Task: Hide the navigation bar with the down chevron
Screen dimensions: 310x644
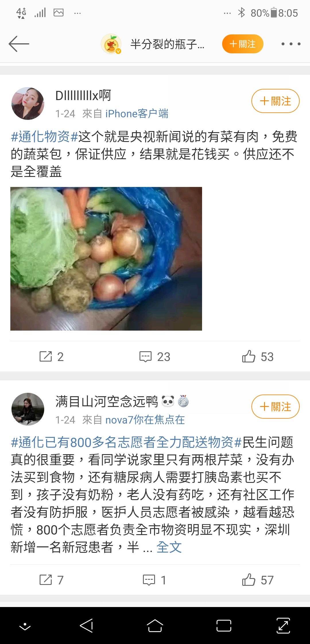Action: (25, 626)
